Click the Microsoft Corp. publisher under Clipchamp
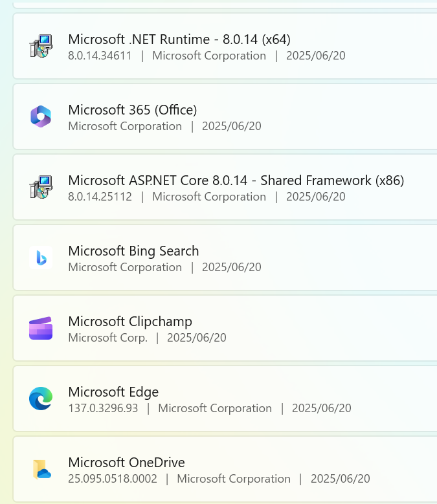Screen dimensions: 437x504 coord(108,338)
